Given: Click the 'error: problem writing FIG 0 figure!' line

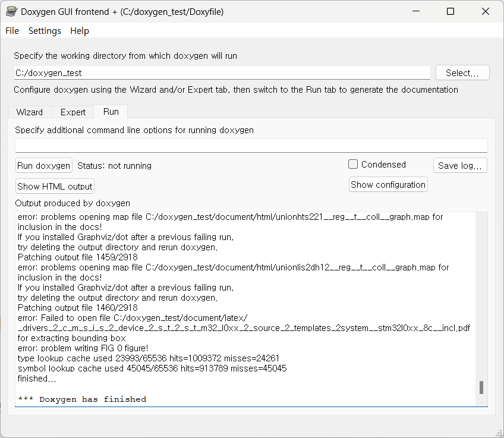Looking at the screenshot, I should pos(83,348).
